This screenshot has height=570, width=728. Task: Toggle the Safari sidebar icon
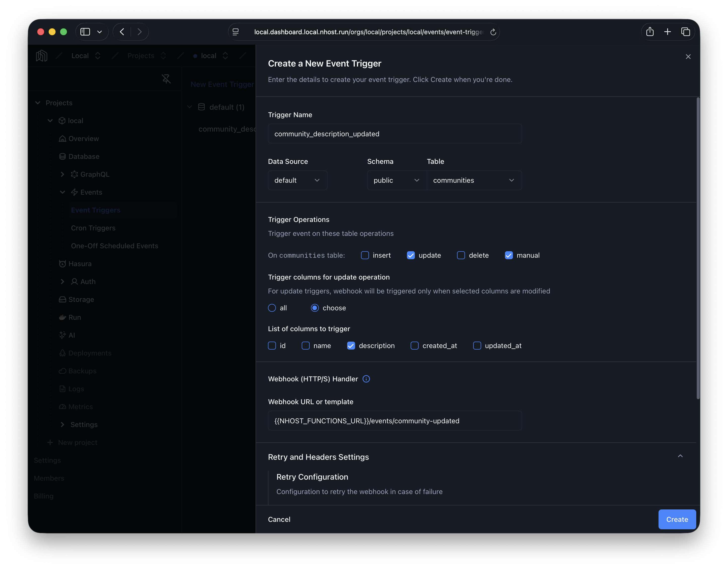(x=85, y=32)
